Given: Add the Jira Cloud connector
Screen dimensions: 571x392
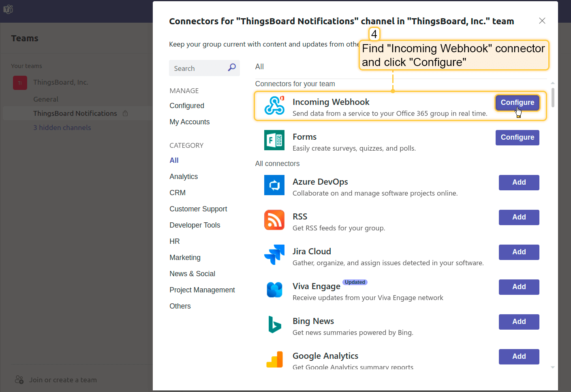Looking at the screenshot, I should click(519, 252).
